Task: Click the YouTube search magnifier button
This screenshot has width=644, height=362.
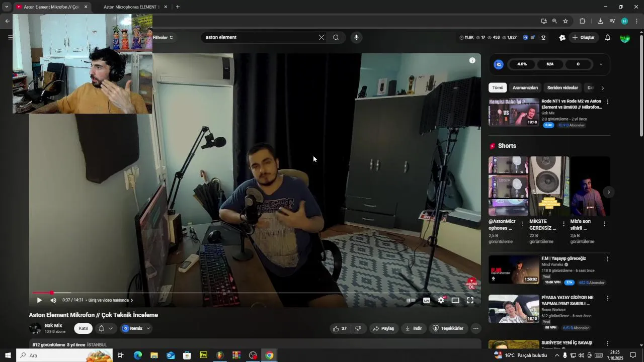Action: (336, 37)
